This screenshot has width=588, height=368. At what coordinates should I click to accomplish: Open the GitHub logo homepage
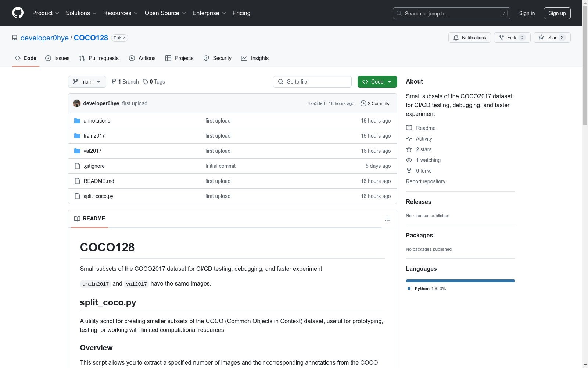point(18,13)
